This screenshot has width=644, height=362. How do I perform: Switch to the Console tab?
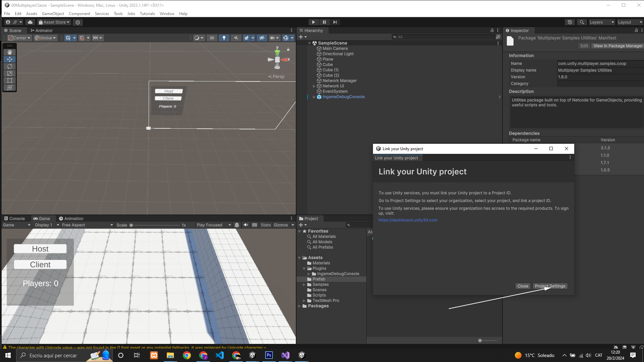coord(15,219)
